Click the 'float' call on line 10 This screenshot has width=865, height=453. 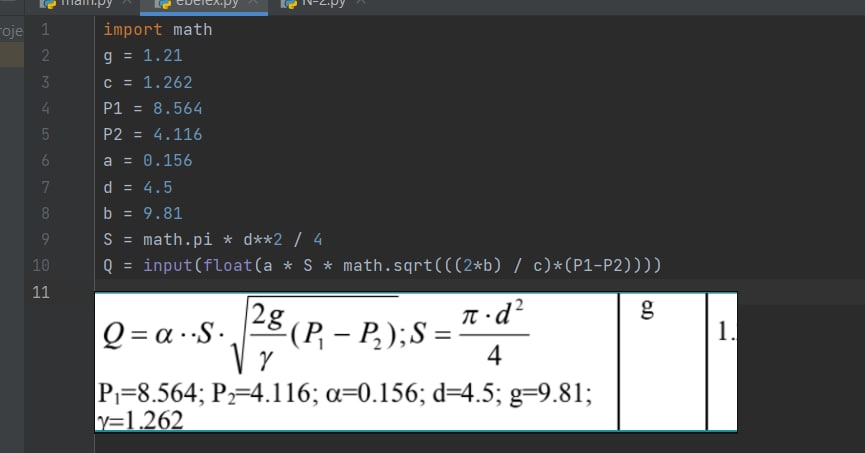pos(227,265)
